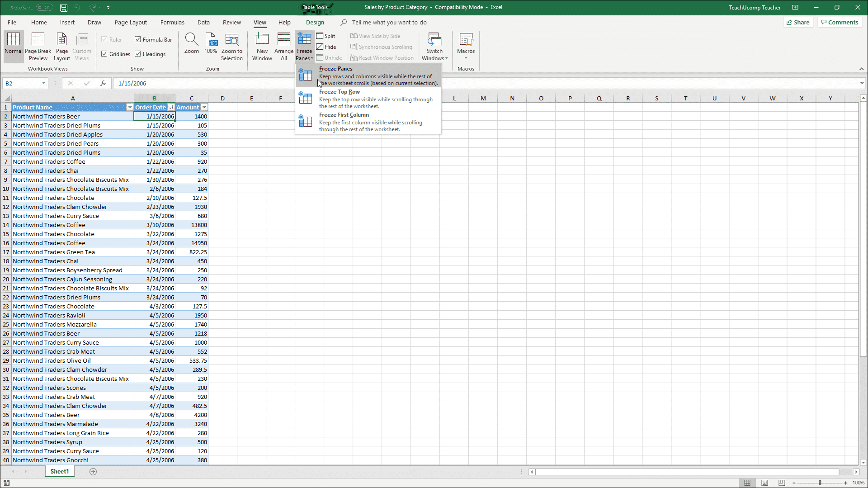Image resolution: width=868 pixels, height=488 pixels.
Task: Open the File tab
Action: pyautogui.click(x=12, y=22)
